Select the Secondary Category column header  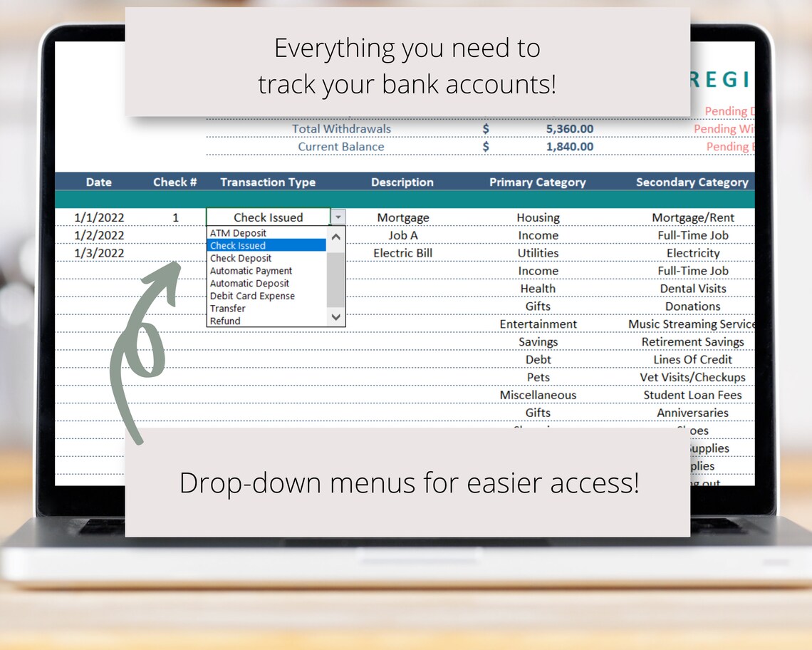point(692,182)
